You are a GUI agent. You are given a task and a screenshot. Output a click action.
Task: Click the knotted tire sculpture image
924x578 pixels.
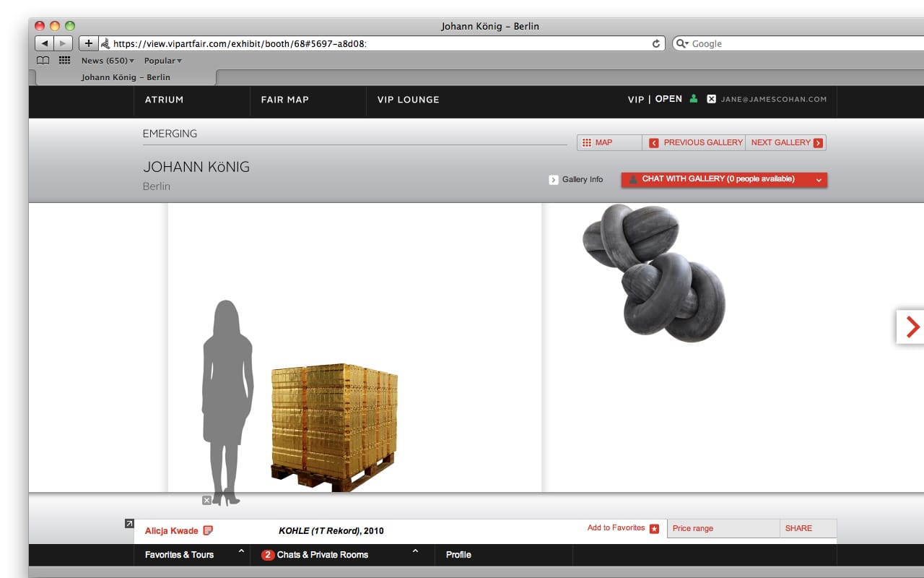click(x=653, y=272)
